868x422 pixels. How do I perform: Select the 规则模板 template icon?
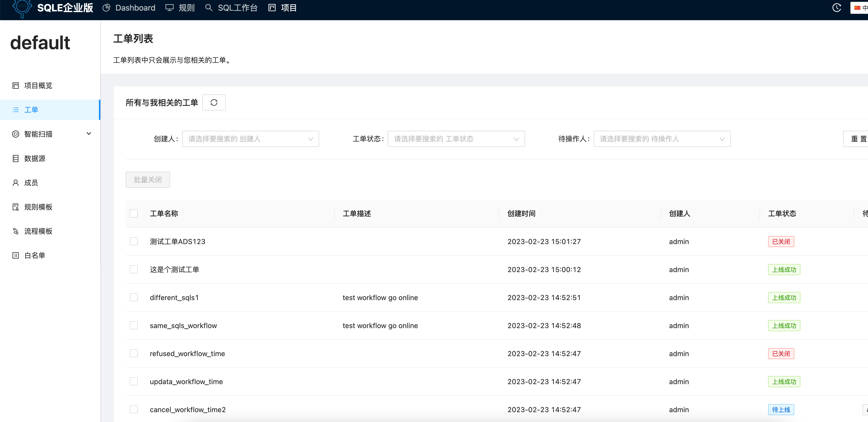15,207
